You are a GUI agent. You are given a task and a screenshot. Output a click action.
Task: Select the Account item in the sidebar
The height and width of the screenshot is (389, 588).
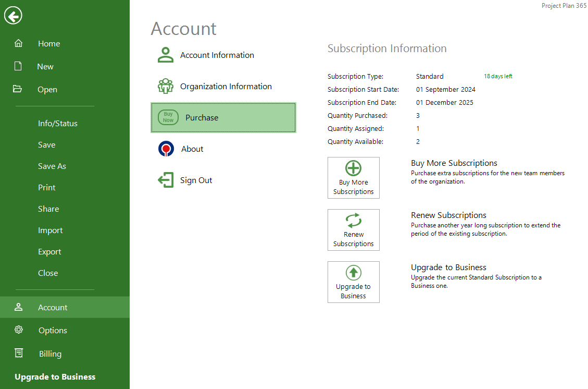53,308
